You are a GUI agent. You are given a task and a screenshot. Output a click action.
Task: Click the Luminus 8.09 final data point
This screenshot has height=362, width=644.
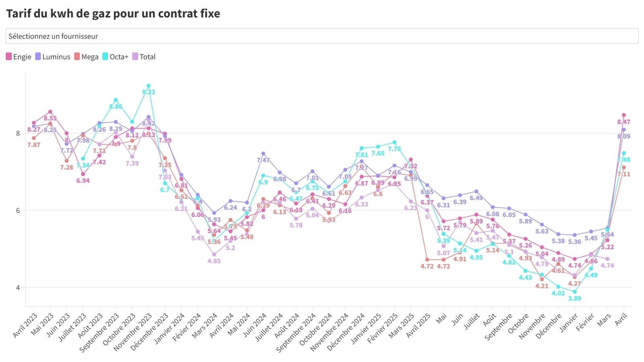click(x=624, y=130)
